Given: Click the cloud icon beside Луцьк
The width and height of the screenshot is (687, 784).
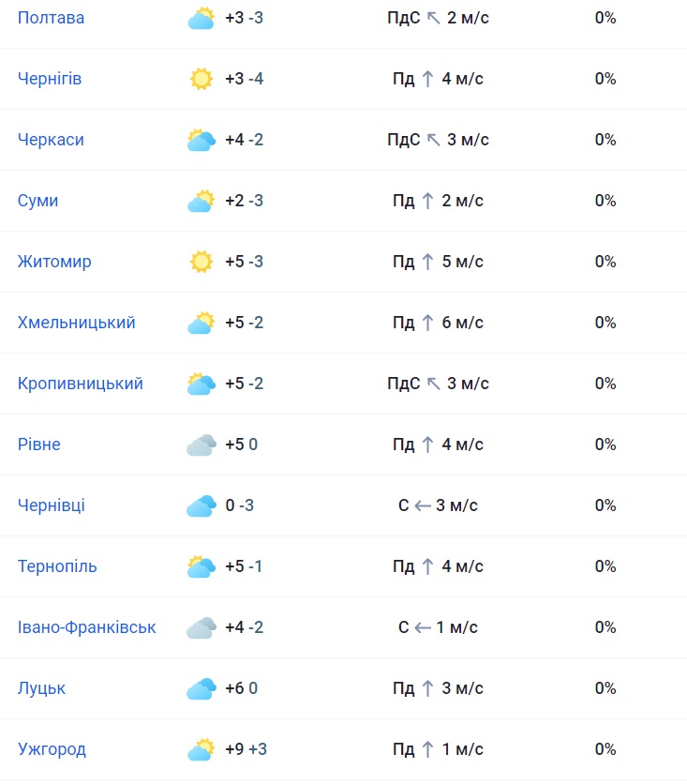Looking at the screenshot, I should [x=201, y=688].
